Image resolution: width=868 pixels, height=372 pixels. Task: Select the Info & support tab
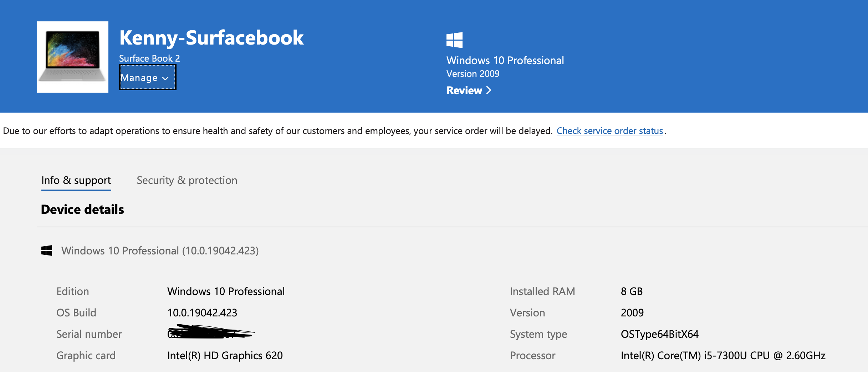pos(76,180)
